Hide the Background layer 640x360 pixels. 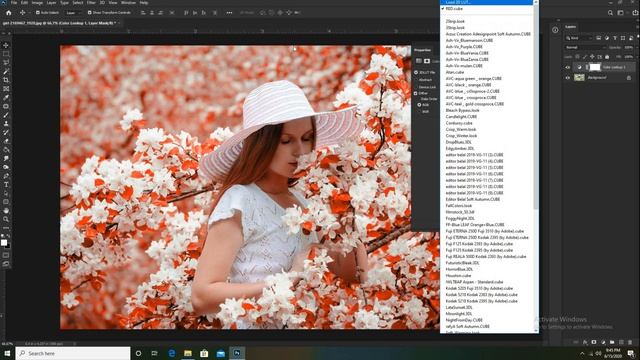[x=567, y=78]
